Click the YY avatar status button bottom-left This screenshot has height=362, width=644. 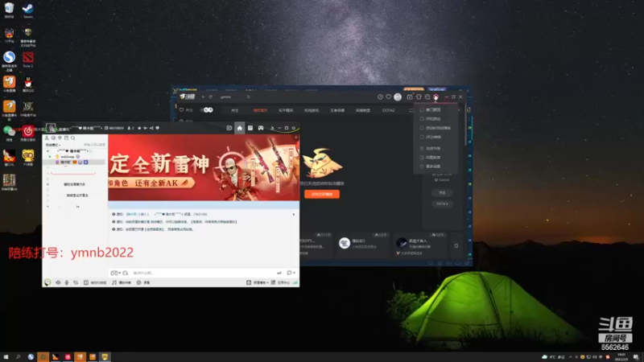click(x=47, y=282)
